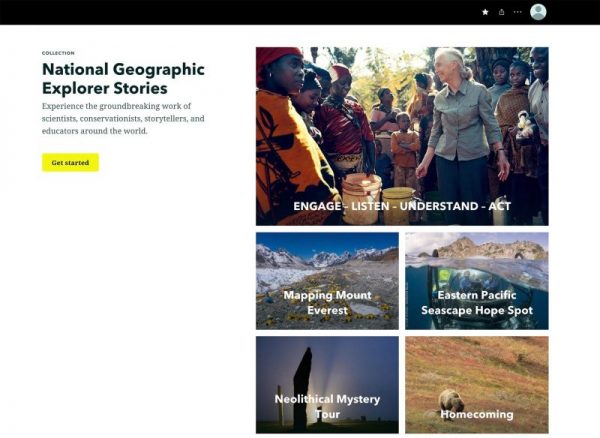This screenshot has height=438, width=600.
Task: Click the bear in the Homecoming thumbnail
Action: (451, 399)
